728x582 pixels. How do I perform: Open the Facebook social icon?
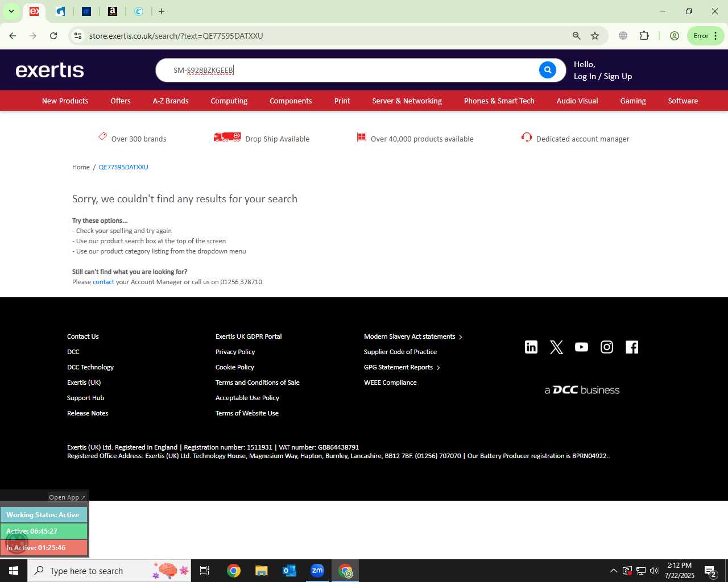pyautogui.click(x=632, y=347)
